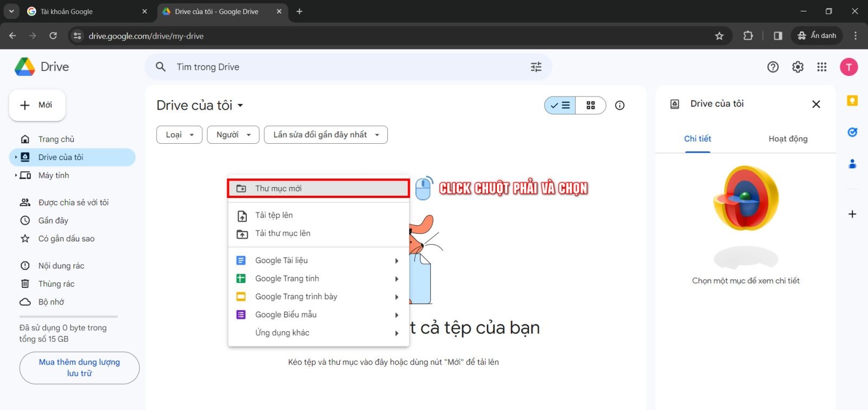Click the browser address bar URL

click(x=146, y=36)
